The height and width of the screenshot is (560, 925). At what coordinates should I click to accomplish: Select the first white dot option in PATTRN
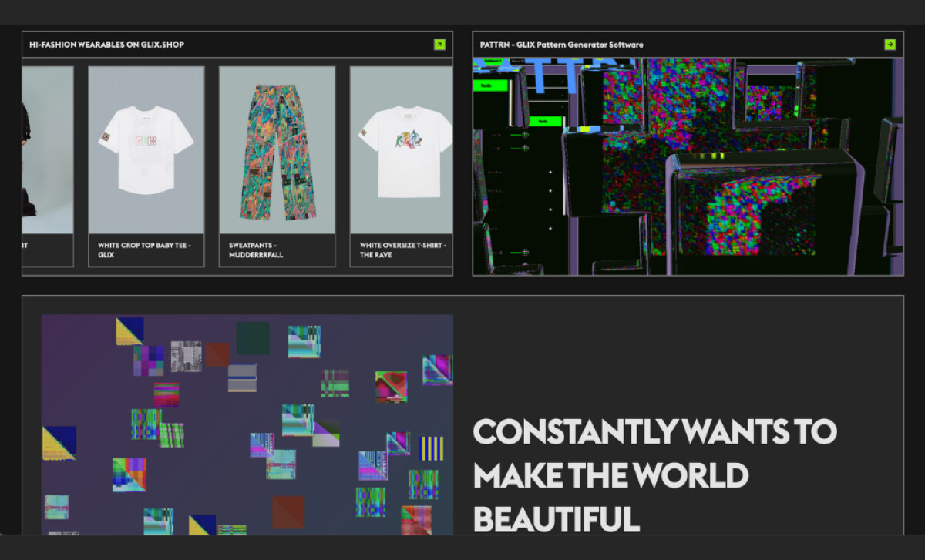click(x=550, y=173)
